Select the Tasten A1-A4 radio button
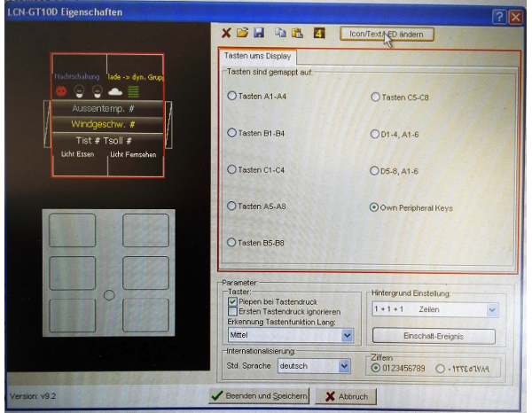 click(233, 96)
